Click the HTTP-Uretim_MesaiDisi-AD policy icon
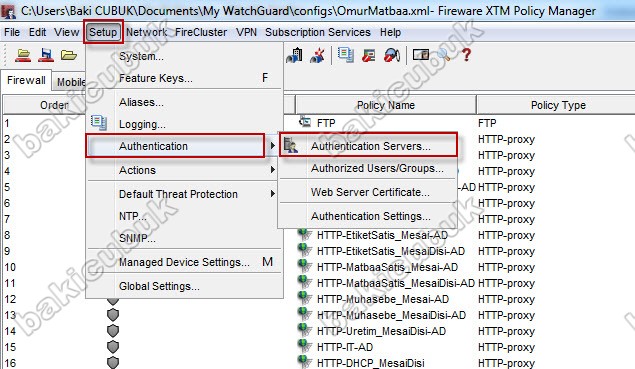635x369 pixels. (304, 330)
